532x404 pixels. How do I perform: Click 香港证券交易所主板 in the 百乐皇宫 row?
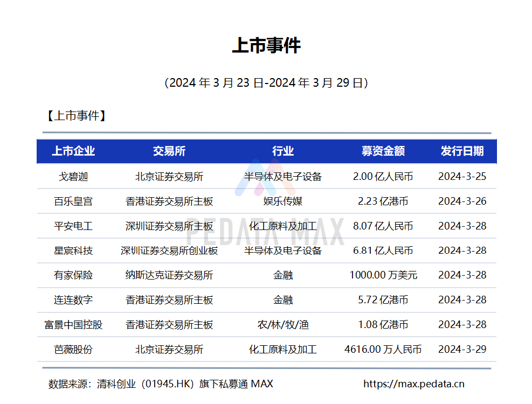[x=169, y=201]
